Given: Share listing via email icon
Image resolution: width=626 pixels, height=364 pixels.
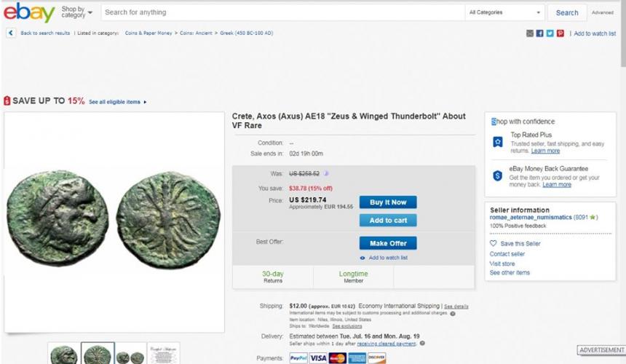Looking at the screenshot, I should click(530, 33).
